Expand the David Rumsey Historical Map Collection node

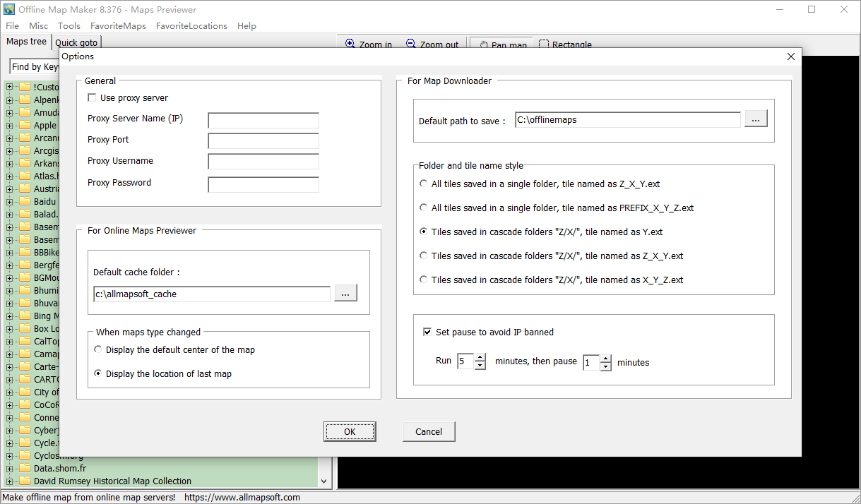point(10,481)
